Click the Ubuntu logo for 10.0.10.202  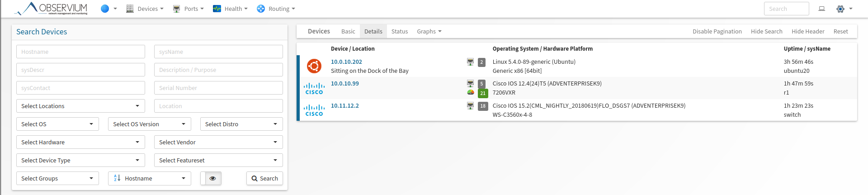tap(314, 66)
